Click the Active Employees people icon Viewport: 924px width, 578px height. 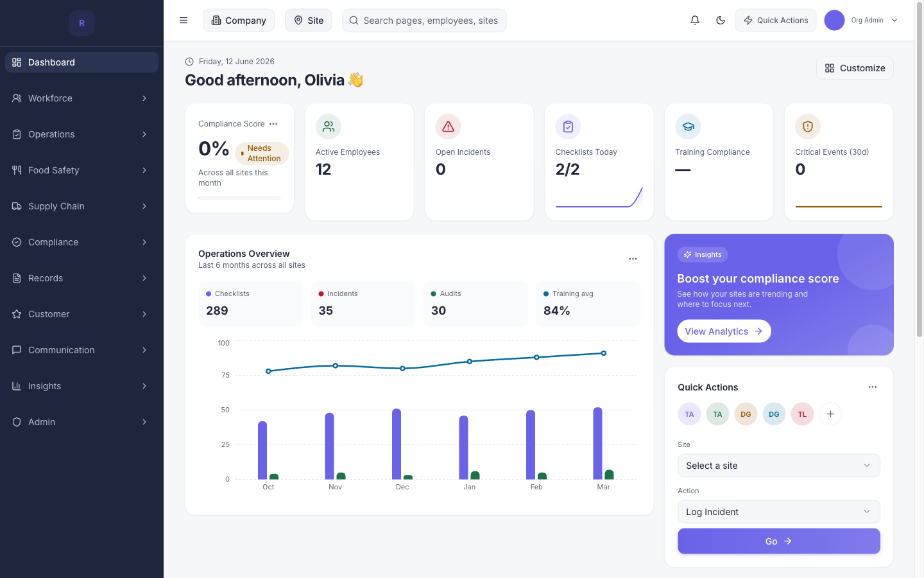pos(329,127)
